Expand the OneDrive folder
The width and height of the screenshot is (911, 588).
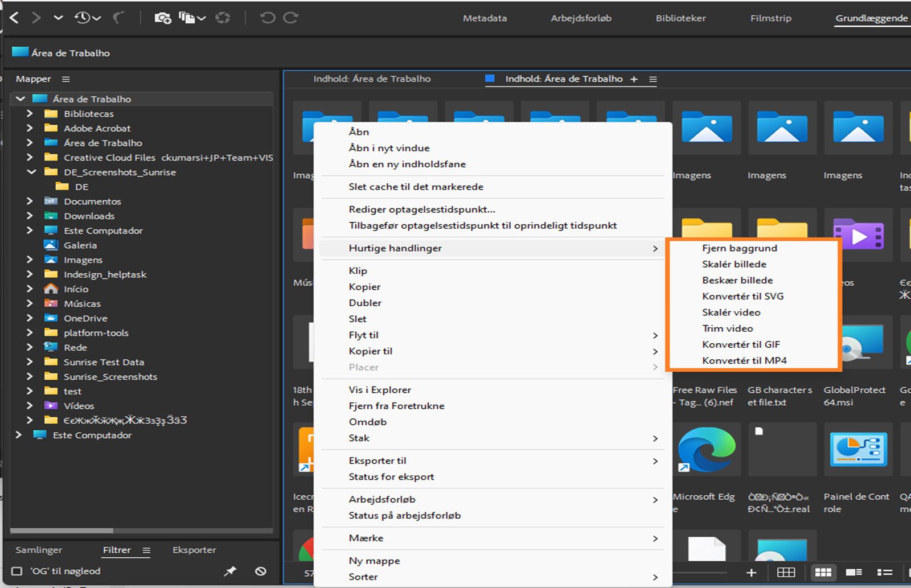coord(30,318)
